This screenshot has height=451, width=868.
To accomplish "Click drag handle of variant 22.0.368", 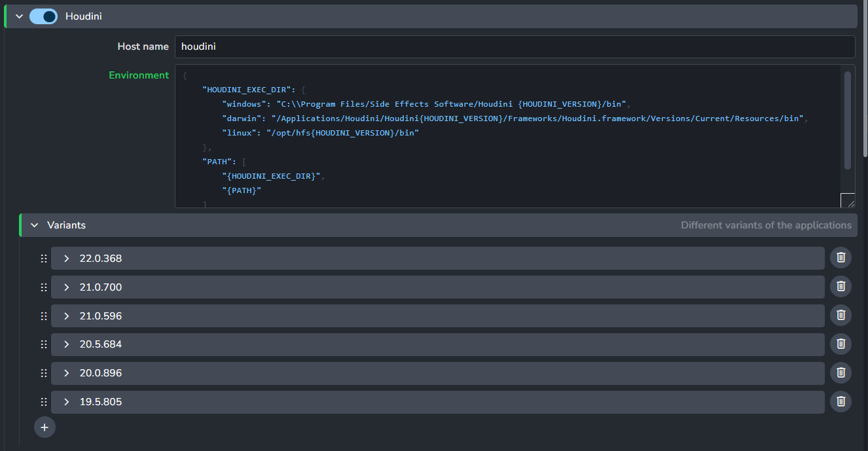I will (x=44, y=259).
